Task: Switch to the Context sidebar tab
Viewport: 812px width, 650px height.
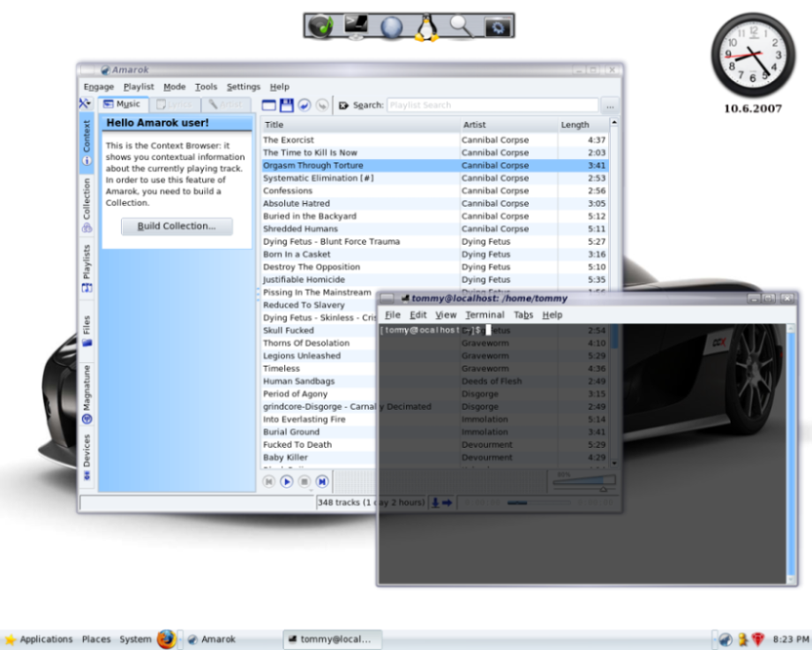Action: [86, 142]
